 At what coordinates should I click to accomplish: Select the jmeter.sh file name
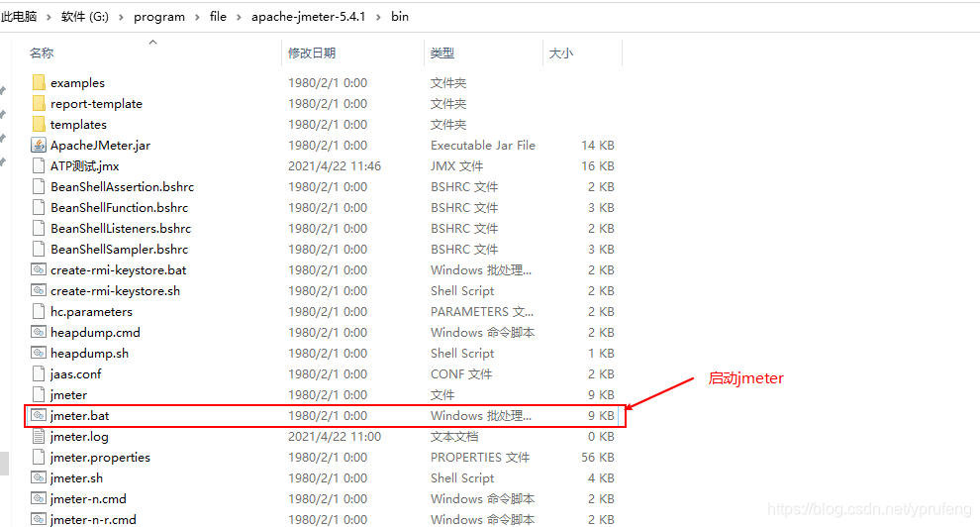(x=76, y=477)
